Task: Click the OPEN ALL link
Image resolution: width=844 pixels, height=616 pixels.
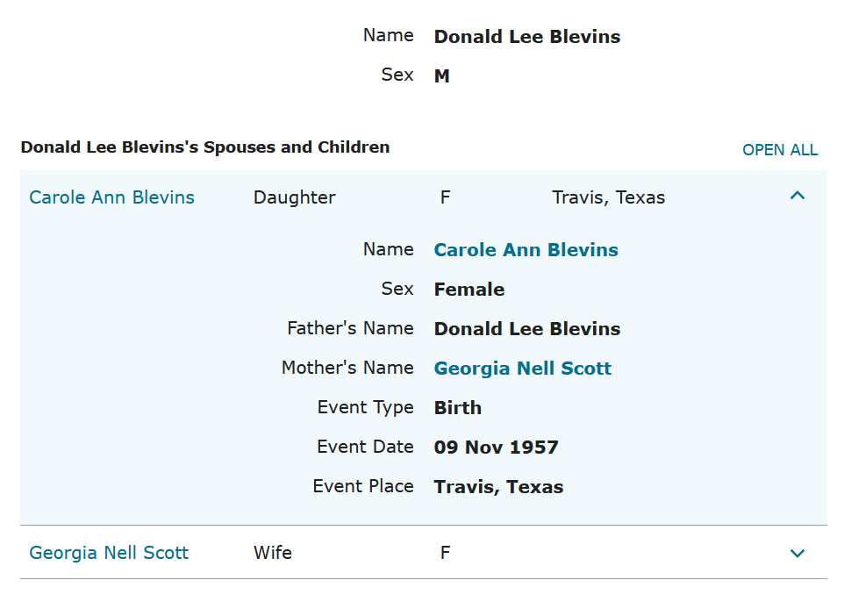Action: (x=780, y=150)
